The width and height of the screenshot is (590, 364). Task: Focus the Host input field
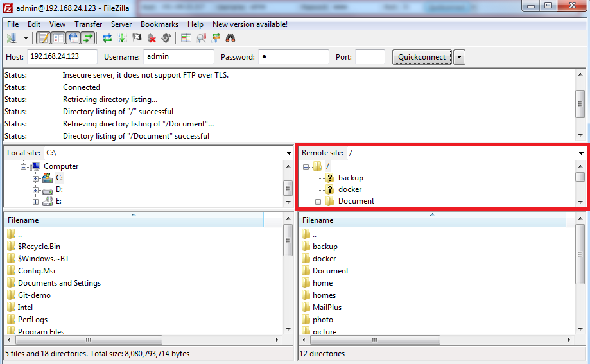click(62, 57)
